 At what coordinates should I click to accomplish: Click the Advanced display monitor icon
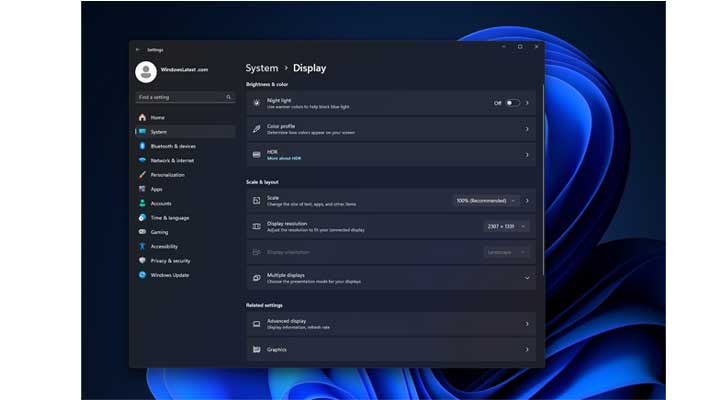[x=257, y=324]
